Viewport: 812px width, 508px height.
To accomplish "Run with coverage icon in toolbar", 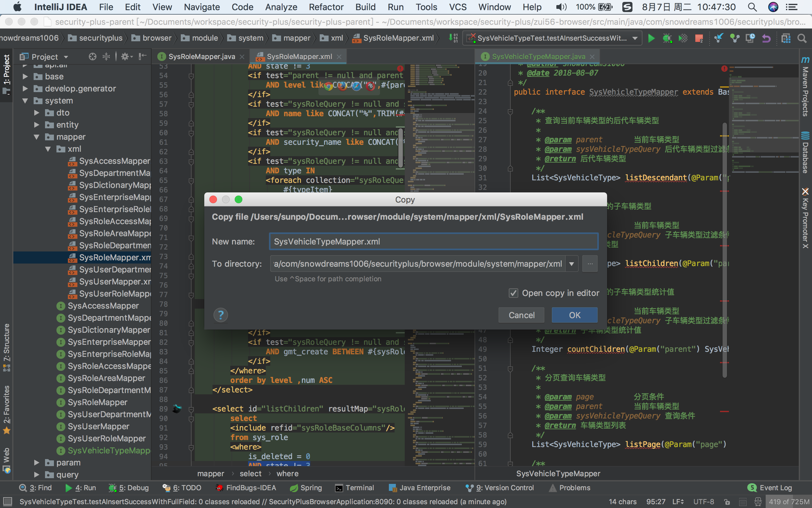I will [x=683, y=38].
